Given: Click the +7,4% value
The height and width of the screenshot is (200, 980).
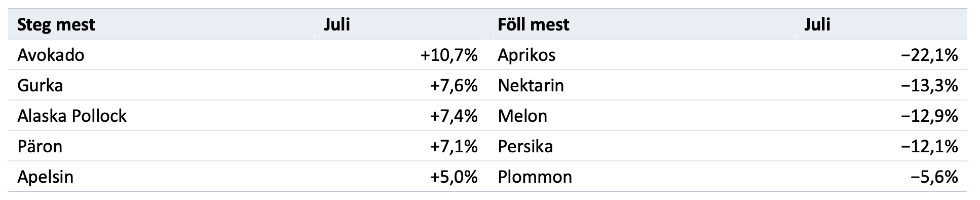Looking at the screenshot, I should point(454,116).
